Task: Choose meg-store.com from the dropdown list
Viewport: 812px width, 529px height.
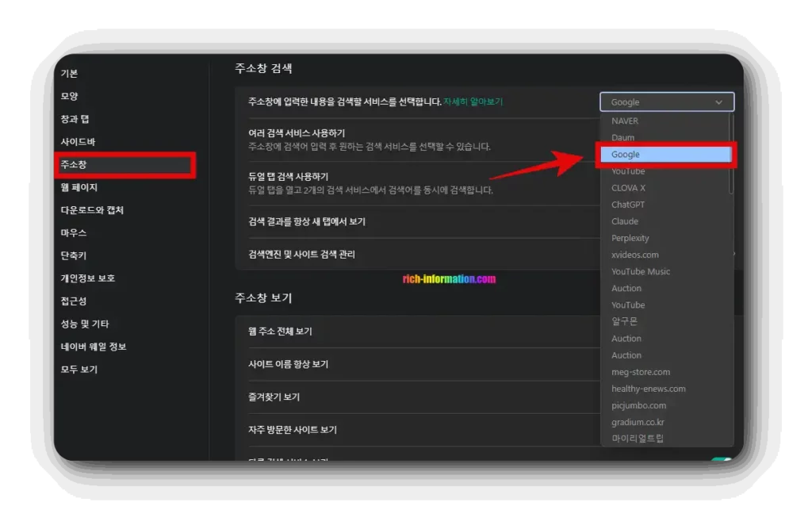Action: (x=665, y=372)
